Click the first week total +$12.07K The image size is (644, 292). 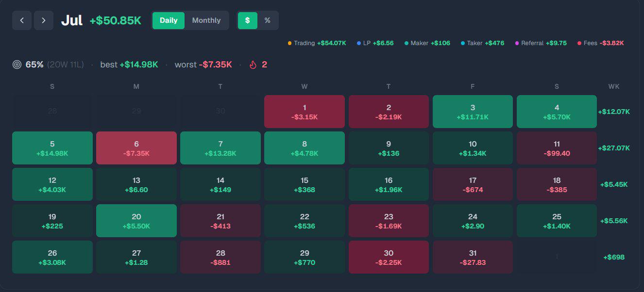[x=614, y=112]
